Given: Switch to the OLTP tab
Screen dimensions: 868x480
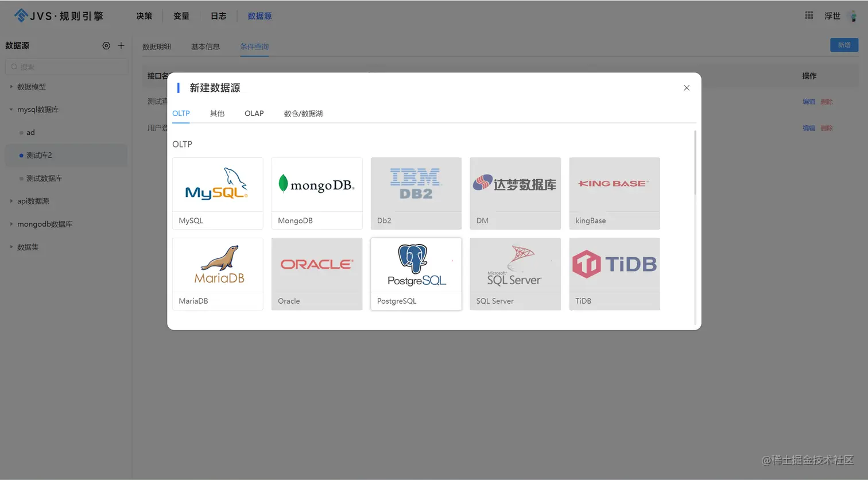Looking at the screenshot, I should click(181, 114).
